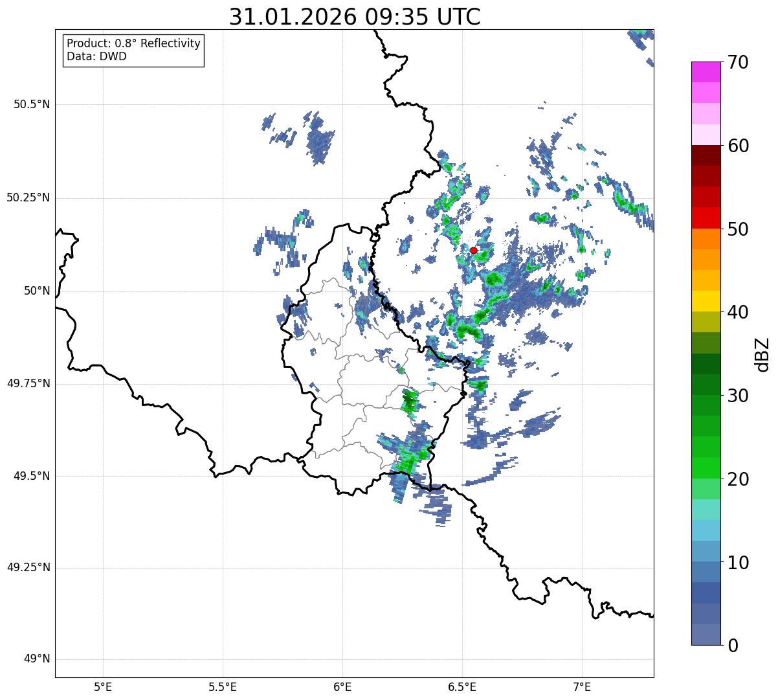Click the longitude label '5°E'

click(103, 686)
